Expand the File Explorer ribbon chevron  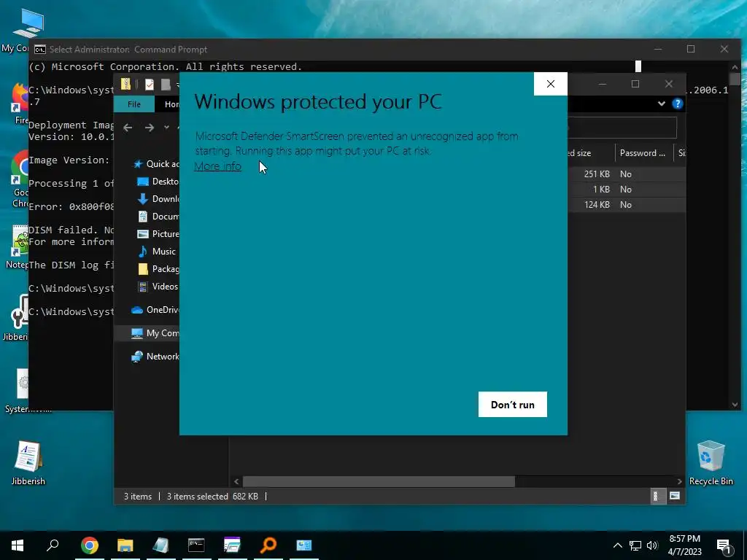pos(661,104)
